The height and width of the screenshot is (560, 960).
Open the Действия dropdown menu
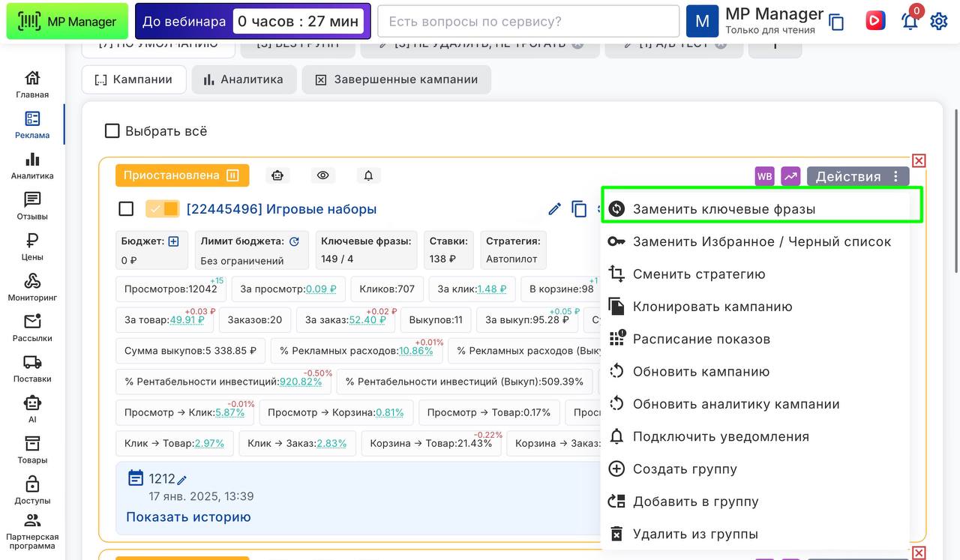pos(857,176)
